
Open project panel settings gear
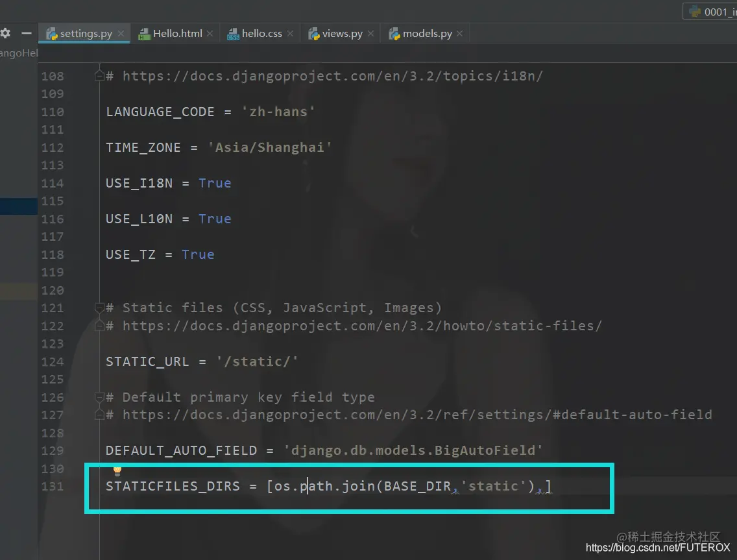(5, 33)
